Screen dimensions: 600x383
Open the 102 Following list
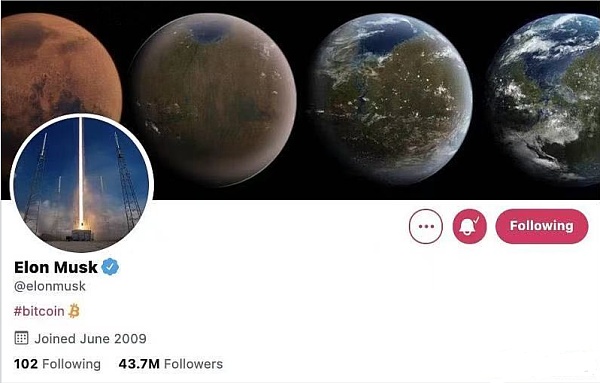[57, 364]
